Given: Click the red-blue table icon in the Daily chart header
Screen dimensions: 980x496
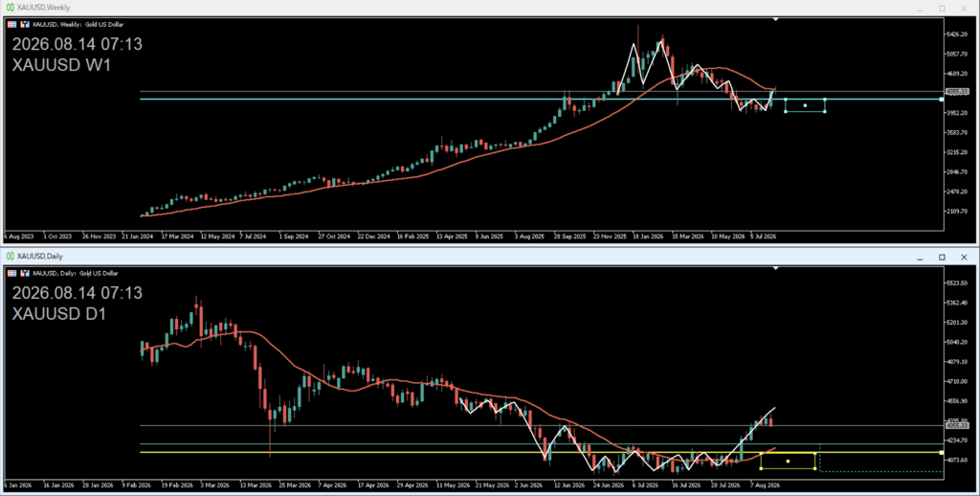Looking at the screenshot, I should 11,273.
